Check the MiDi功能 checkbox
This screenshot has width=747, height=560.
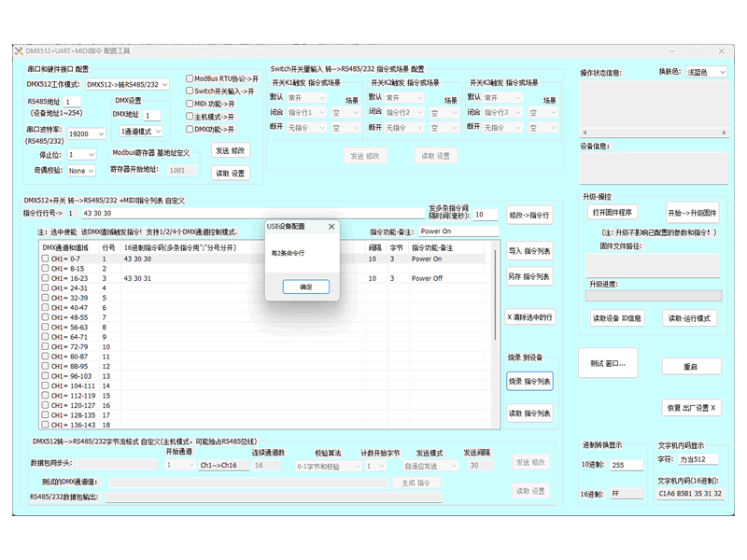190,104
